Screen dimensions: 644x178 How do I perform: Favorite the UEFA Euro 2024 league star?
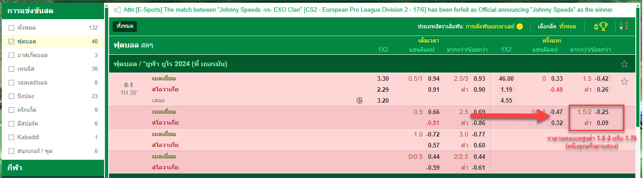point(624,64)
